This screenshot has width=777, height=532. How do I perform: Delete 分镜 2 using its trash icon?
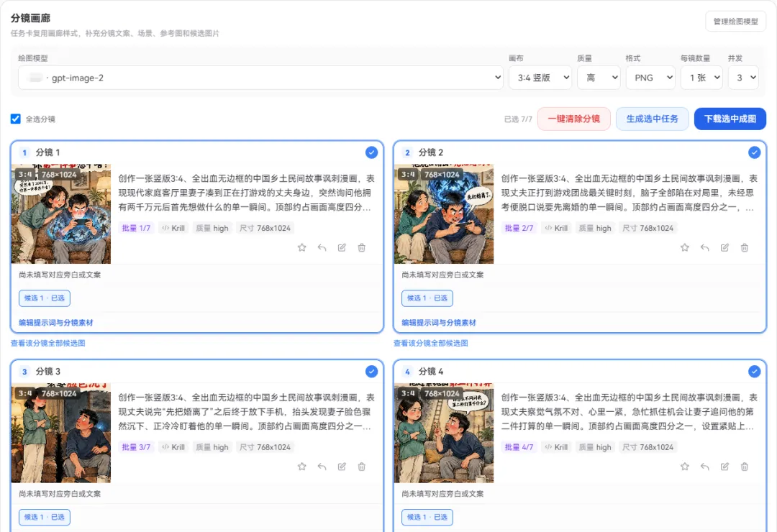(x=745, y=248)
